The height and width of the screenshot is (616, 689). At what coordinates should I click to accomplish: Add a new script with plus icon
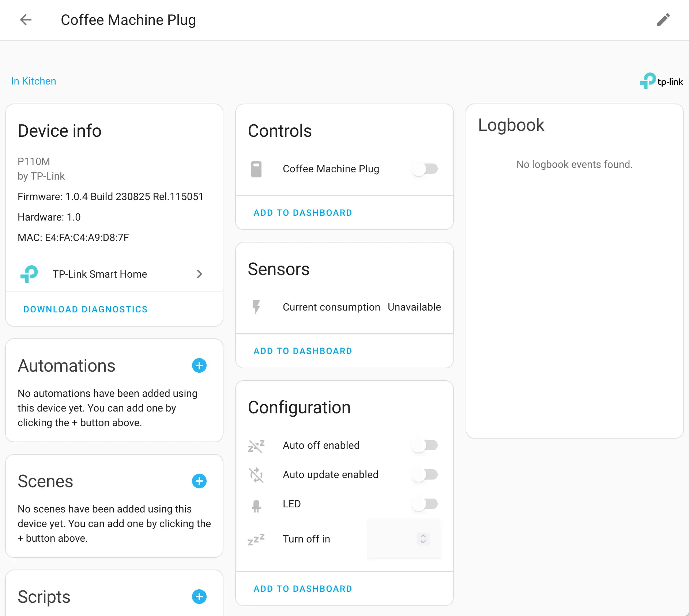(x=199, y=597)
